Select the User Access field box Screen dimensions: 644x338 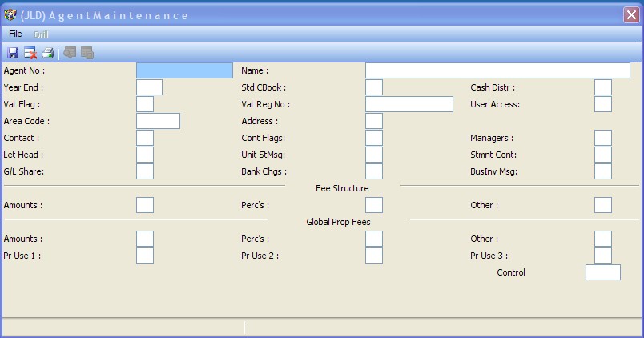(x=602, y=104)
